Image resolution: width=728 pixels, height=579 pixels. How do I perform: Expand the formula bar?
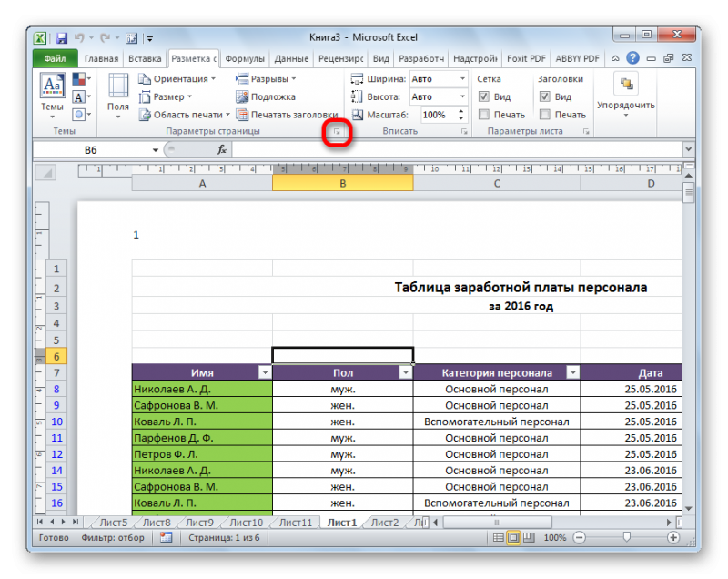pos(688,149)
